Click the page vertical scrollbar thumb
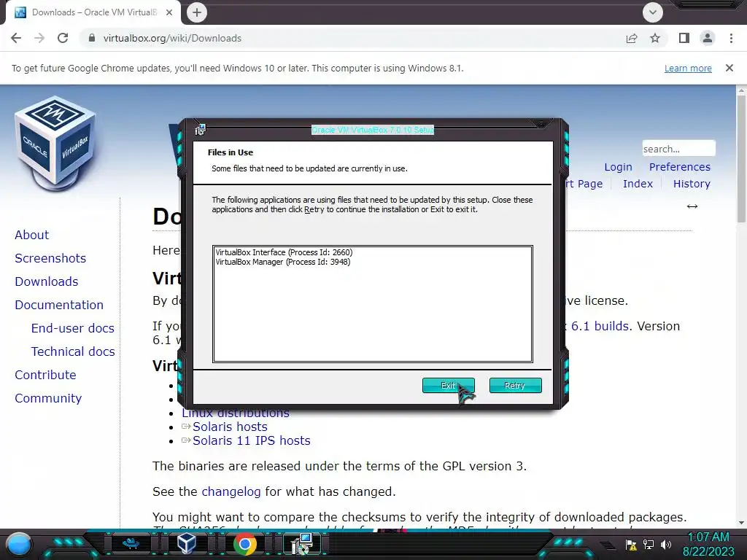 coord(741,158)
